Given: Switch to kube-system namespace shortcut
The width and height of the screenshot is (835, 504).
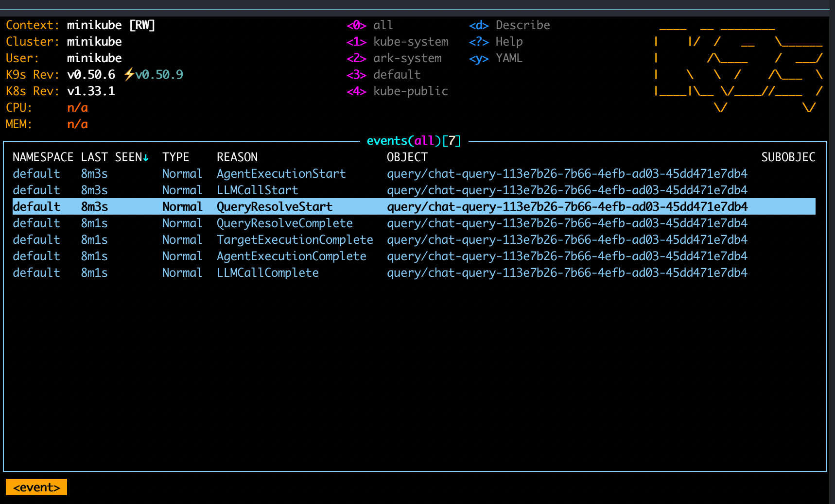Looking at the screenshot, I should [397, 42].
